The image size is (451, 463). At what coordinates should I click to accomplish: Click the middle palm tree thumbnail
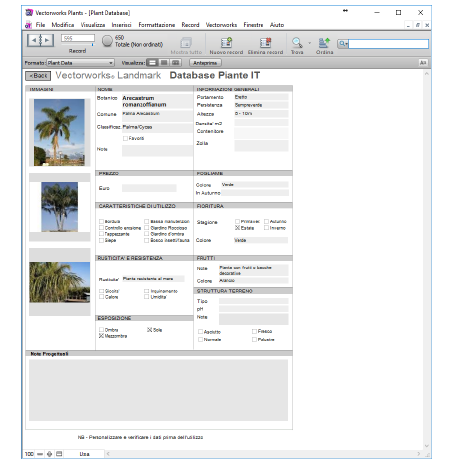coord(60,207)
